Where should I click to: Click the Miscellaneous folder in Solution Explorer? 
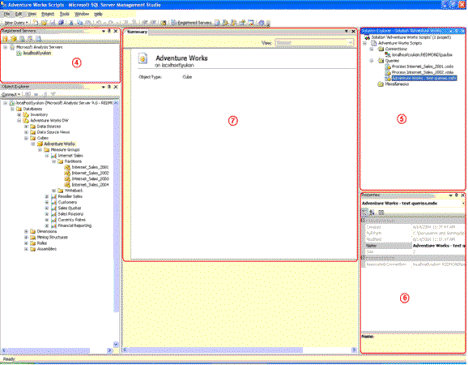[397, 84]
